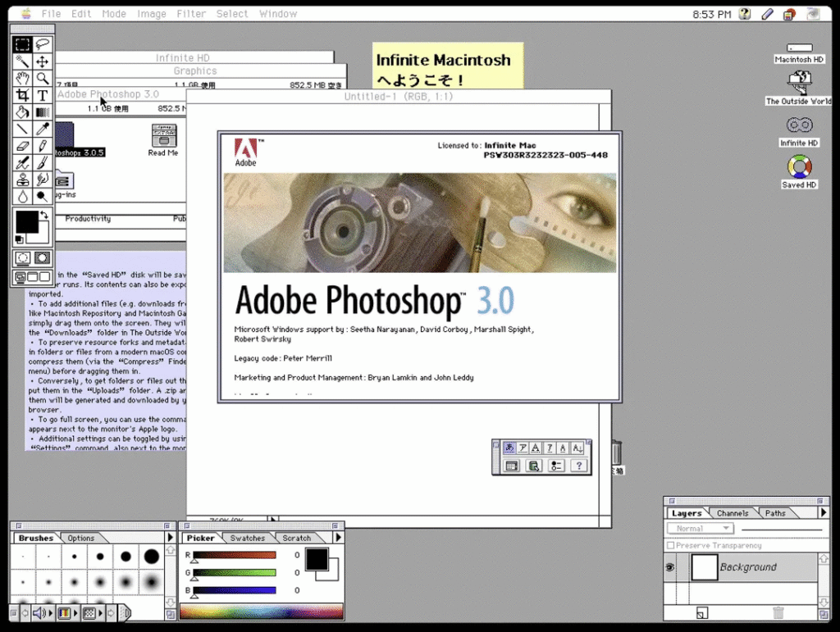Select the Eyedropper tool
Screen dimensions: 840x632
click(x=43, y=129)
